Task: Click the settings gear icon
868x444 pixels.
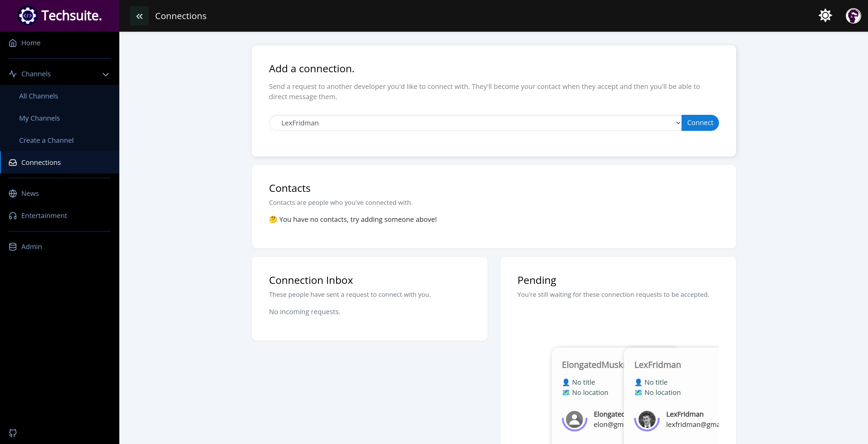Action: 825,16
